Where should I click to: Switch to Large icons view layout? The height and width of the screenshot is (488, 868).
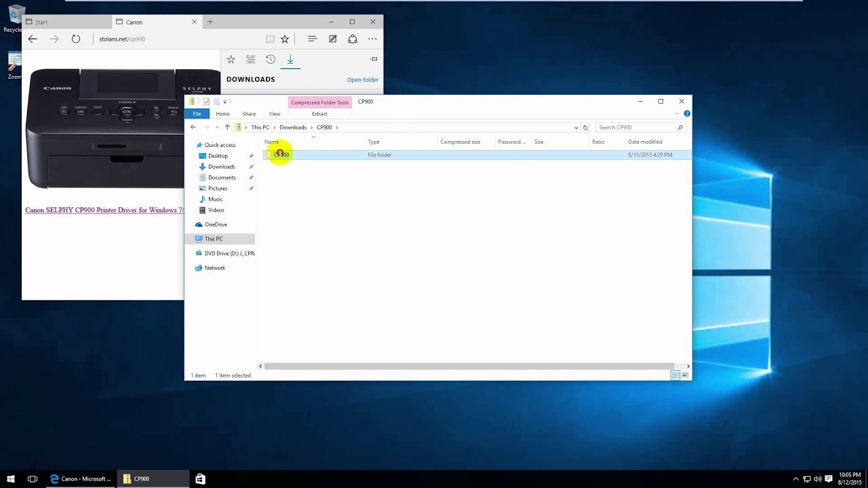click(686, 375)
